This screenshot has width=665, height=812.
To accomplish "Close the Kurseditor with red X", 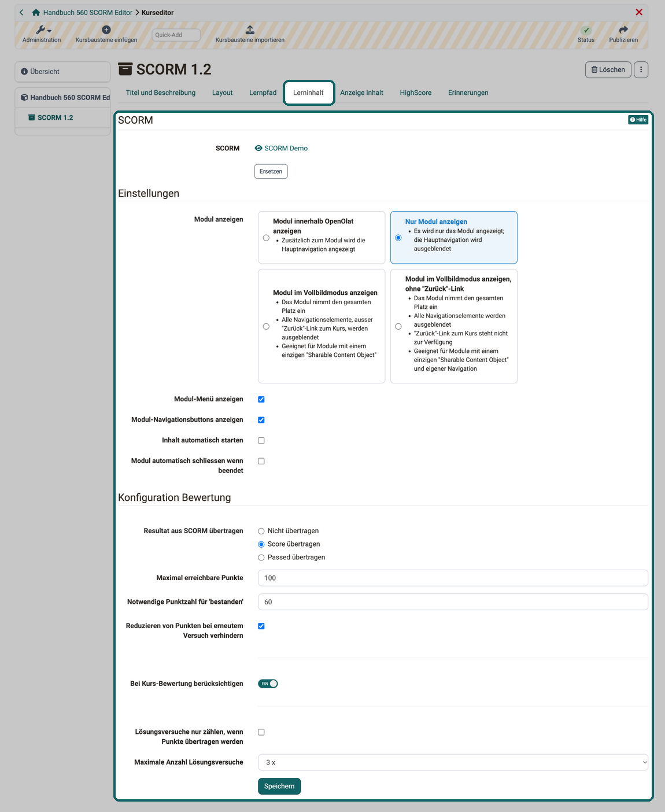I will click(639, 12).
